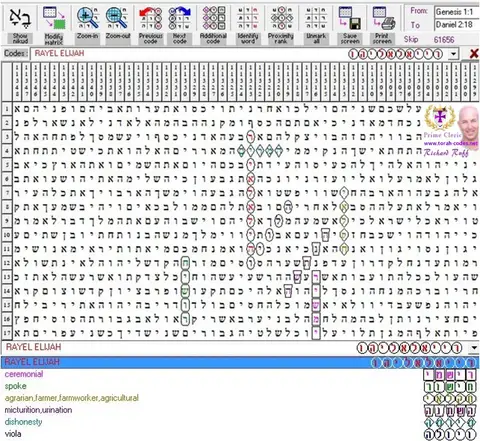Image resolution: width=480 pixels, height=441 pixels.
Task: Open the Modify matrix tool
Action: pyautogui.click(x=54, y=18)
